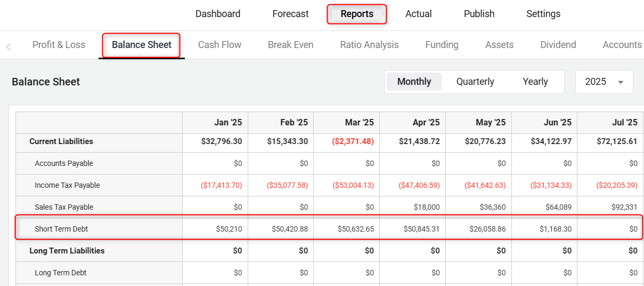
Task: Open the Actual menu
Action: [x=419, y=14]
